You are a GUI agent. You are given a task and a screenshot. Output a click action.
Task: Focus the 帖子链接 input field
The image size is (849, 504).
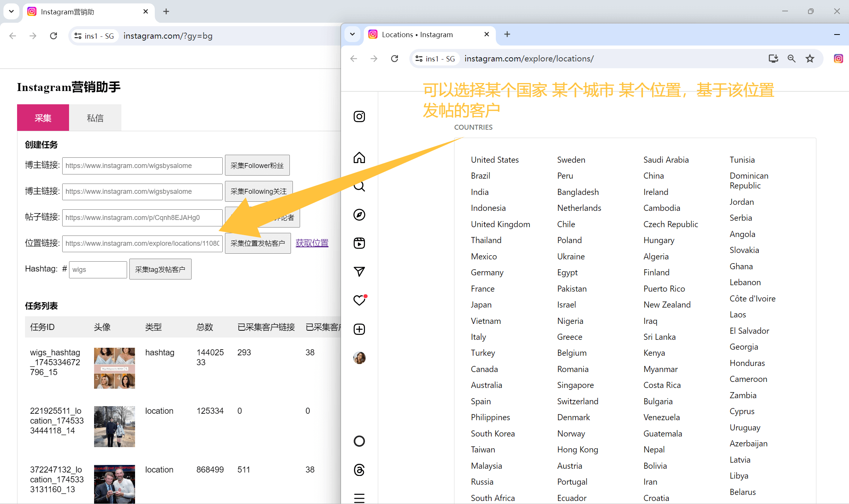(x=142, y=218)
